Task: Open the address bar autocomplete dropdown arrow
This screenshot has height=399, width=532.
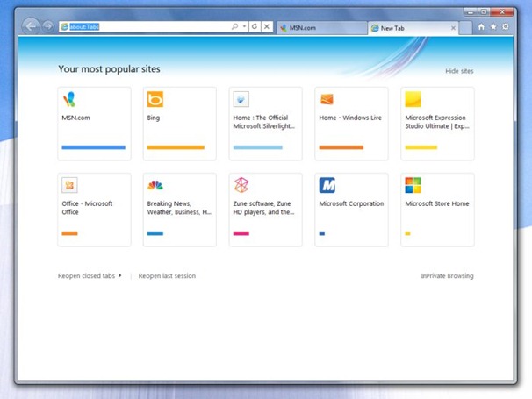Action: [244, 26]
